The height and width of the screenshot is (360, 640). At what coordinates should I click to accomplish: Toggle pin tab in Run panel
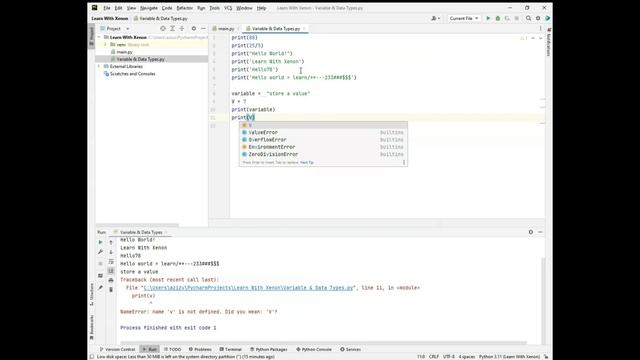pyautogui.click(x=100, y=288)
